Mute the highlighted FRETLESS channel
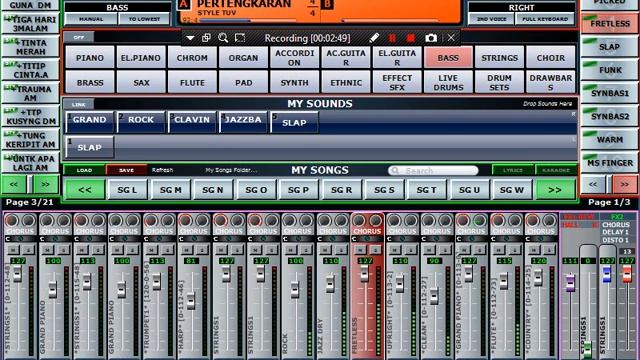The height and width of the screenshot is (360, 640). [x=360, y=249]
